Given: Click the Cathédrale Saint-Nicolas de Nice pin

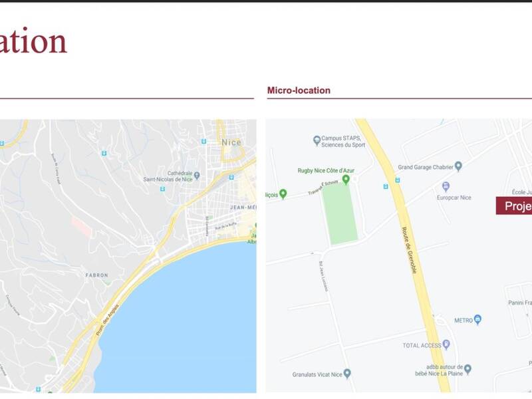Looking at the screenshot, I should click(197, 176).
